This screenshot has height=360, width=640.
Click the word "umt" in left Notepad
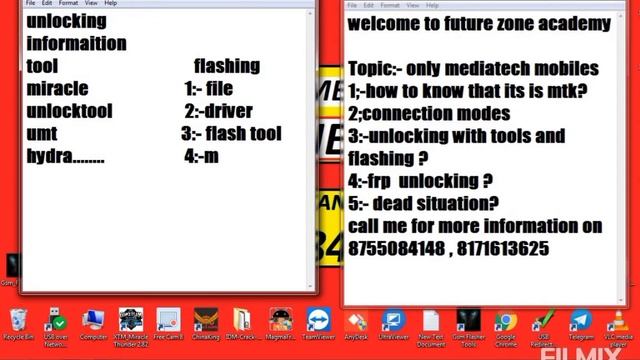[x=42, y=133]
